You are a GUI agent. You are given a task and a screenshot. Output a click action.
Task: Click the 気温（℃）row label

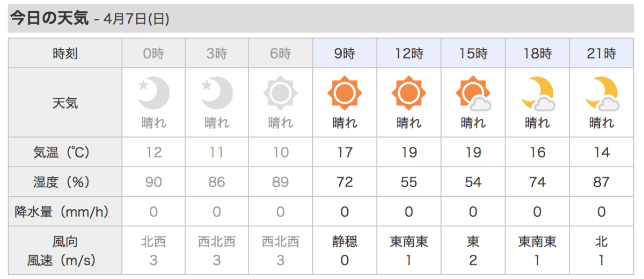click(x=65, y=153)
